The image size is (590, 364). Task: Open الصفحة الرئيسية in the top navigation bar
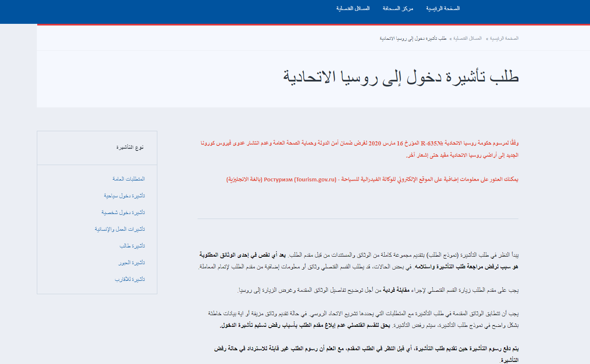pos(443,8)
